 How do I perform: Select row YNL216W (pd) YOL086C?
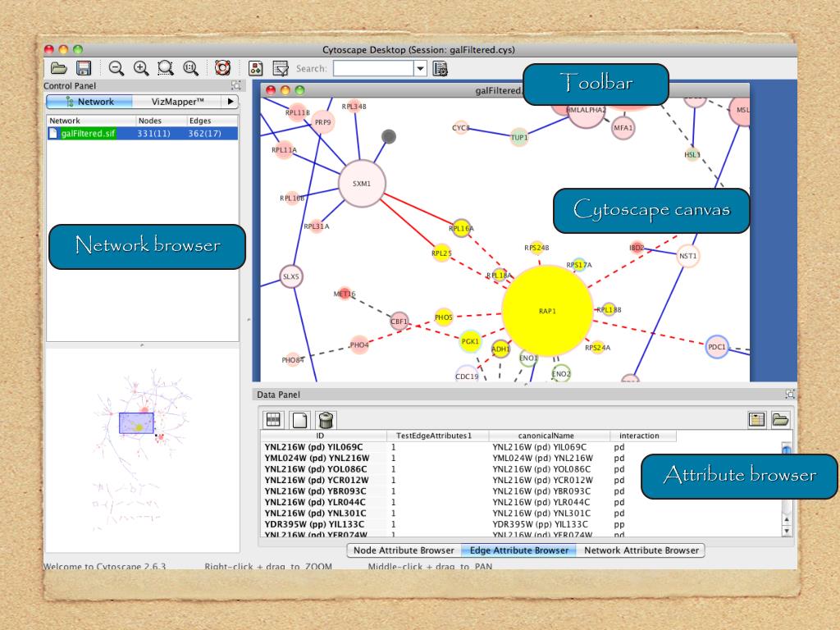pyautogui.click(x=469, y=468)
